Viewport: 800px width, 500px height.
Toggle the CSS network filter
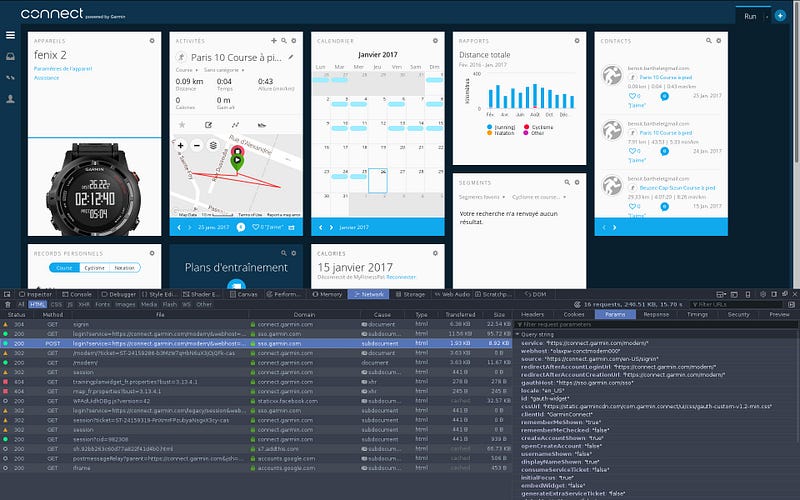(56, 305)
